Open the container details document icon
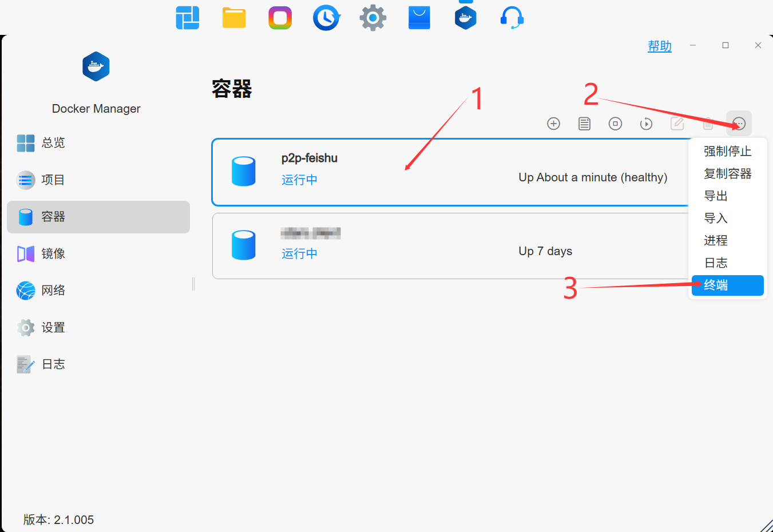 coord(584,124)
